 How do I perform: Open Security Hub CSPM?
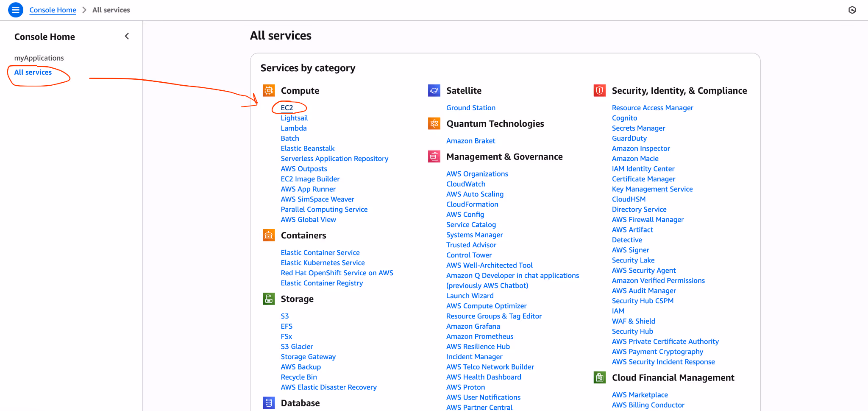643,301
